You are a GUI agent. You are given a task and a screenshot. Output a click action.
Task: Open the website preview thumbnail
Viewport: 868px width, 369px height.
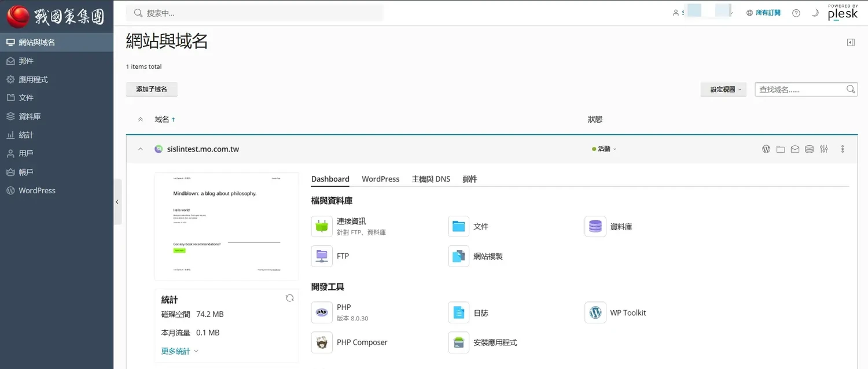pos(227,226)
